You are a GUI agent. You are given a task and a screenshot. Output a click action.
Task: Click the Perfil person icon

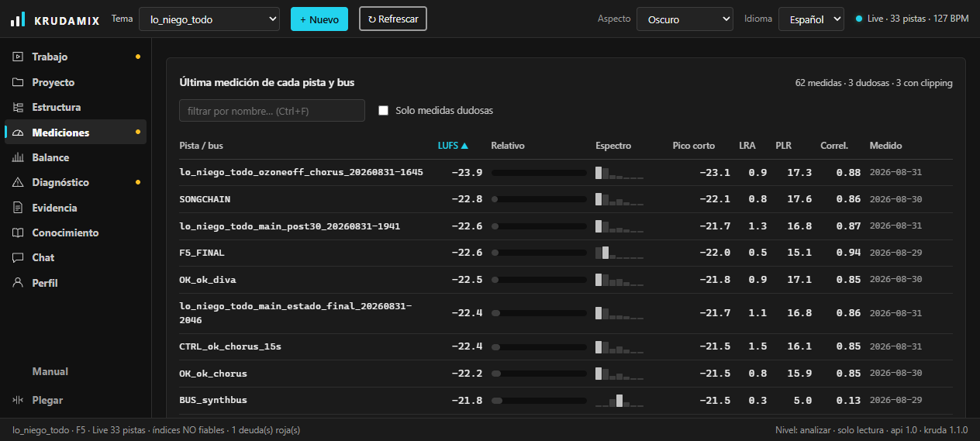(x=18, y=283)
